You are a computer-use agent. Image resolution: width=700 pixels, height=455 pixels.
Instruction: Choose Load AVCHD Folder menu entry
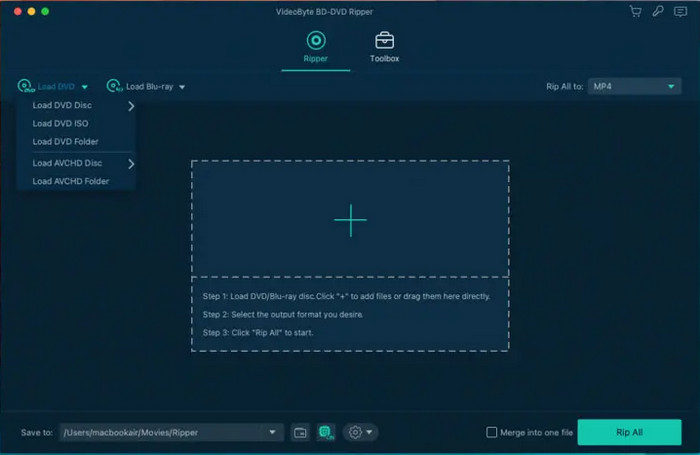click(x=71, y=181)
